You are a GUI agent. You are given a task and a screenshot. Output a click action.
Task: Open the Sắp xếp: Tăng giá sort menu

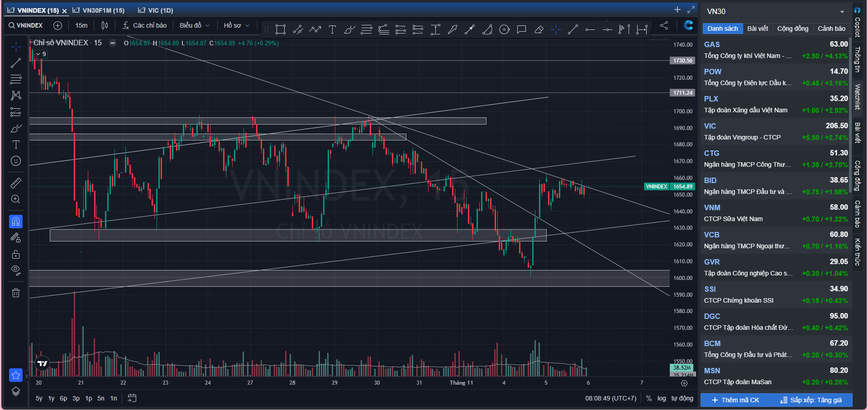[811, 400]
